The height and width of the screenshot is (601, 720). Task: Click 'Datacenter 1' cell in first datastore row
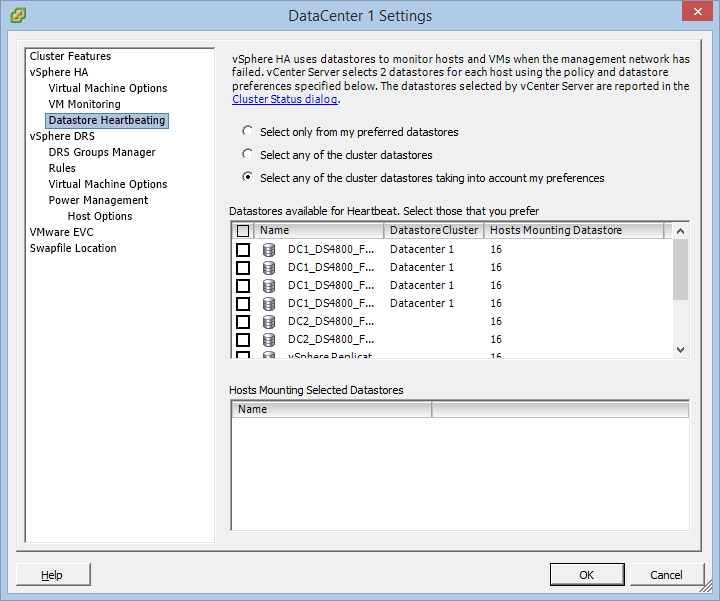[422, 249]
